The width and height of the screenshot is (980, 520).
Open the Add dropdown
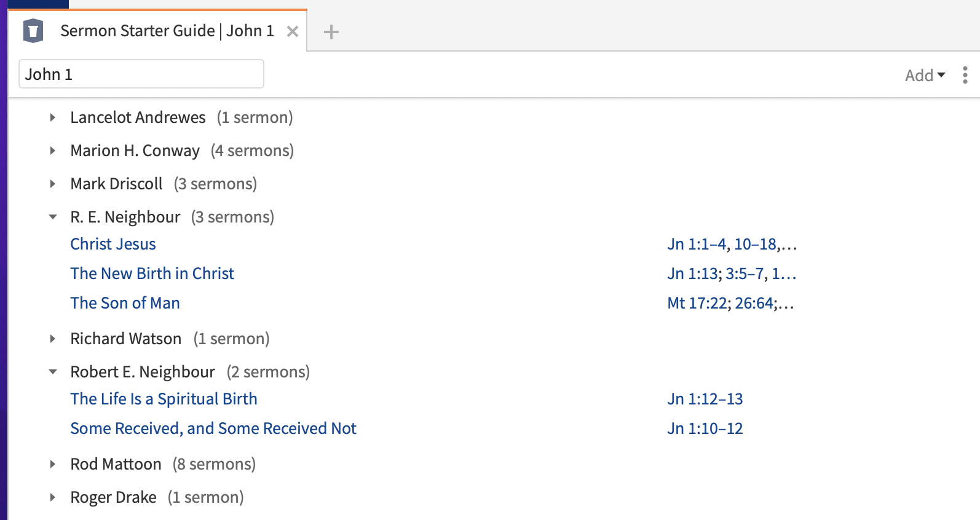coord(925,75)
